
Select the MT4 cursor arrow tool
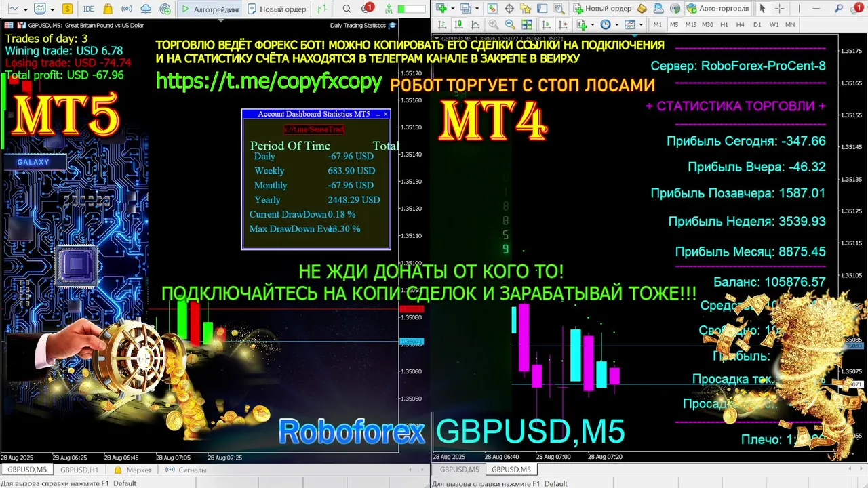point(762,8)
